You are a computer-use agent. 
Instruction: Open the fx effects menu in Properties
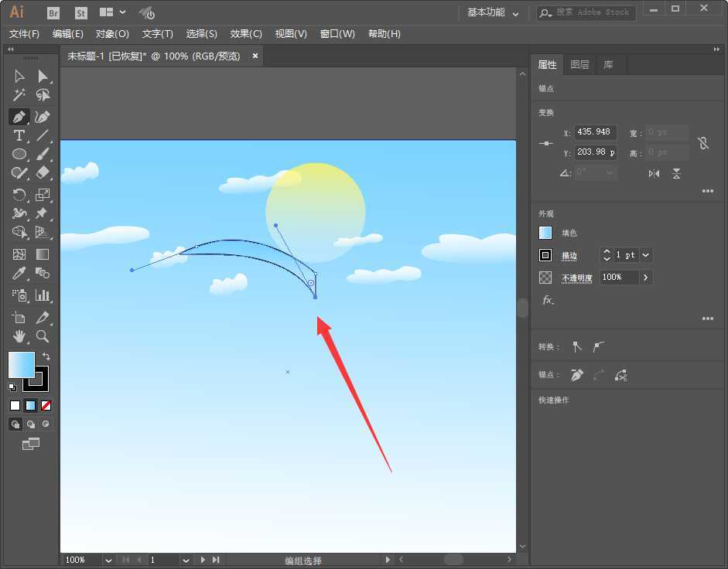pos(547,301)
